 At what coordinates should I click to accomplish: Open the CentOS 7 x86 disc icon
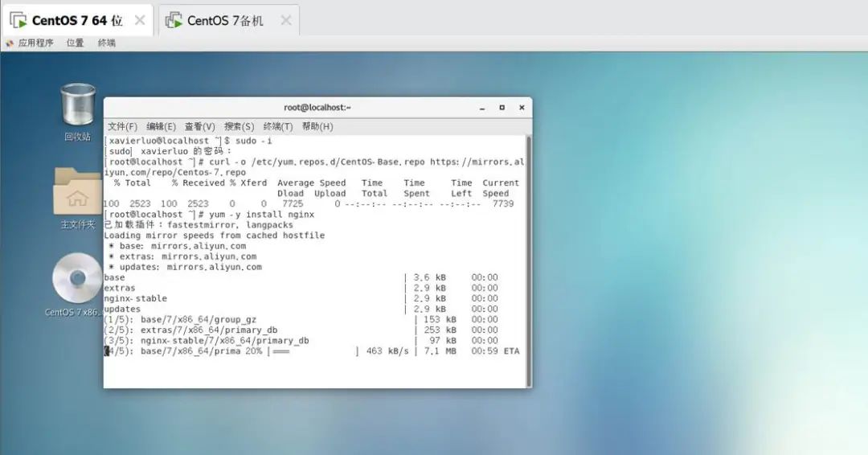(x=77, y=278)
